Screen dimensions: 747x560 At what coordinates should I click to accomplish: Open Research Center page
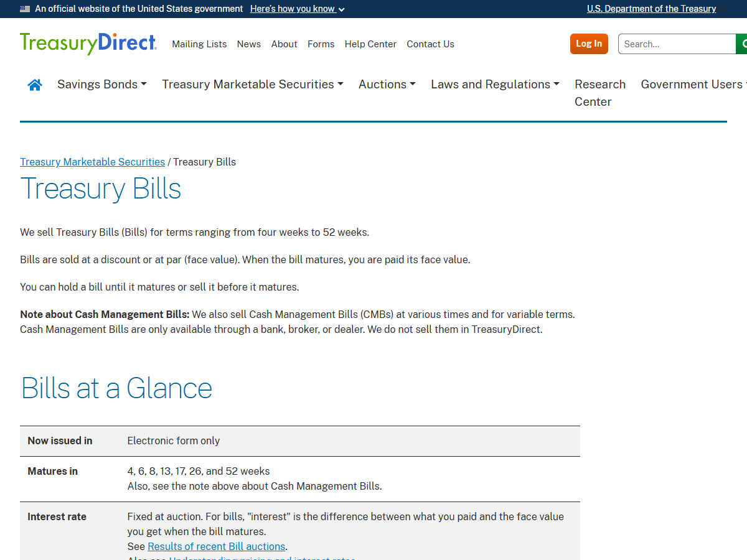click(x=600, y=93)
